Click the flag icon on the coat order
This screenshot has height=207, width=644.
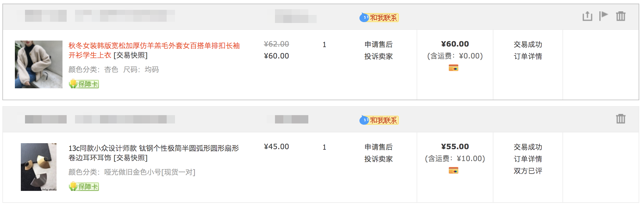[603, 16]
